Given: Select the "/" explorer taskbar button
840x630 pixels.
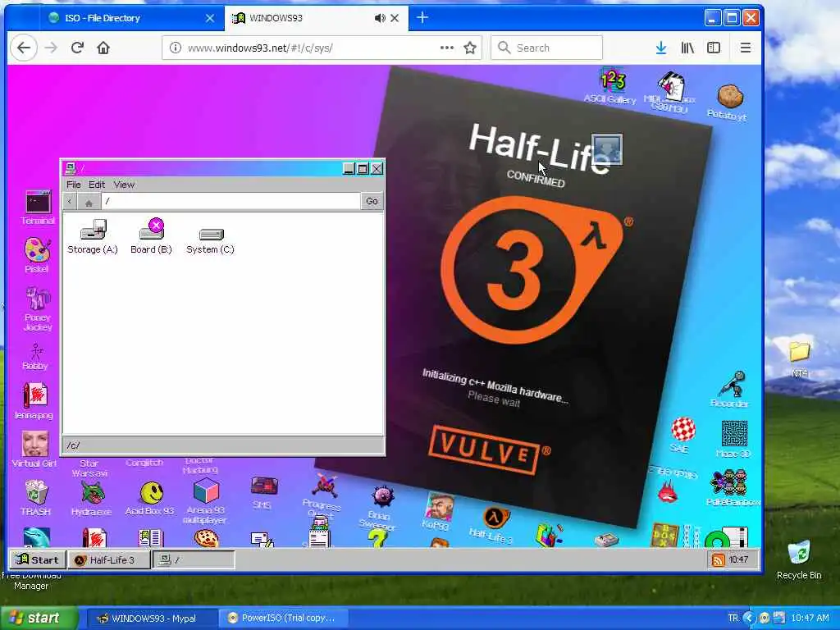Looking at the screenshot, I should 194,559.
